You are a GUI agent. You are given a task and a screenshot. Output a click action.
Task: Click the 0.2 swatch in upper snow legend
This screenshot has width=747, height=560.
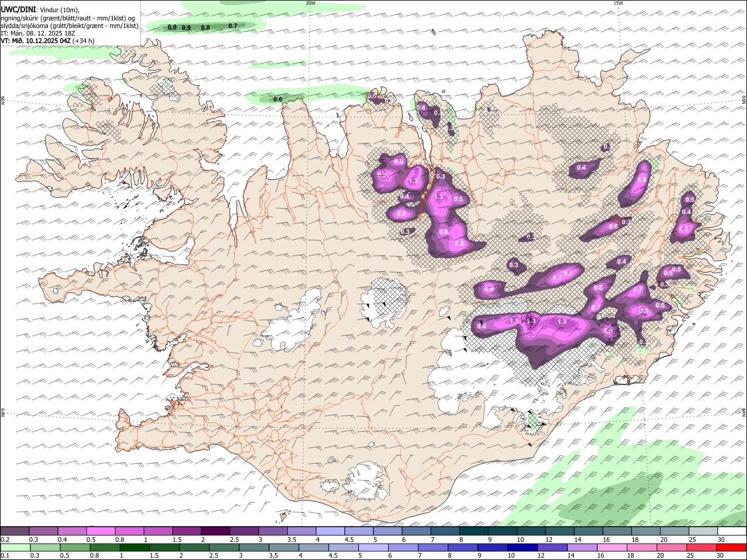[x=15, y=531]
